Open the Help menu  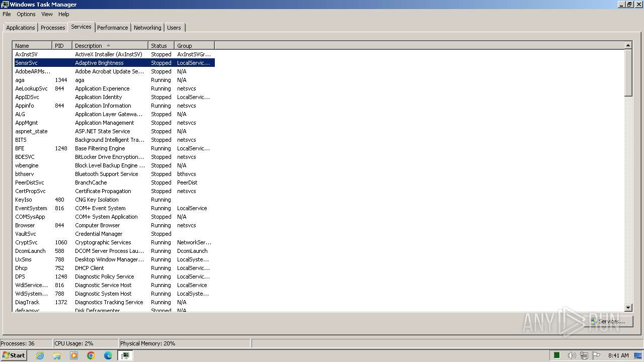(x=63, y=14)
